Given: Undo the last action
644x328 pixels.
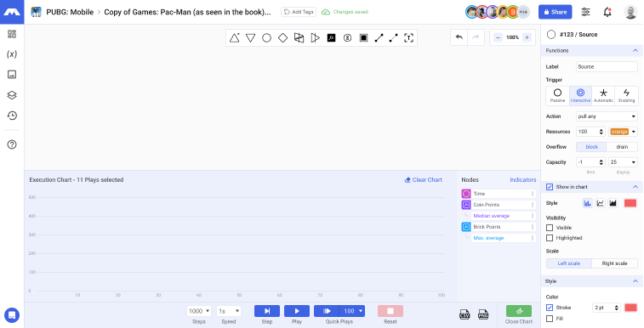Looking at the screenshot, I should 459,37.
